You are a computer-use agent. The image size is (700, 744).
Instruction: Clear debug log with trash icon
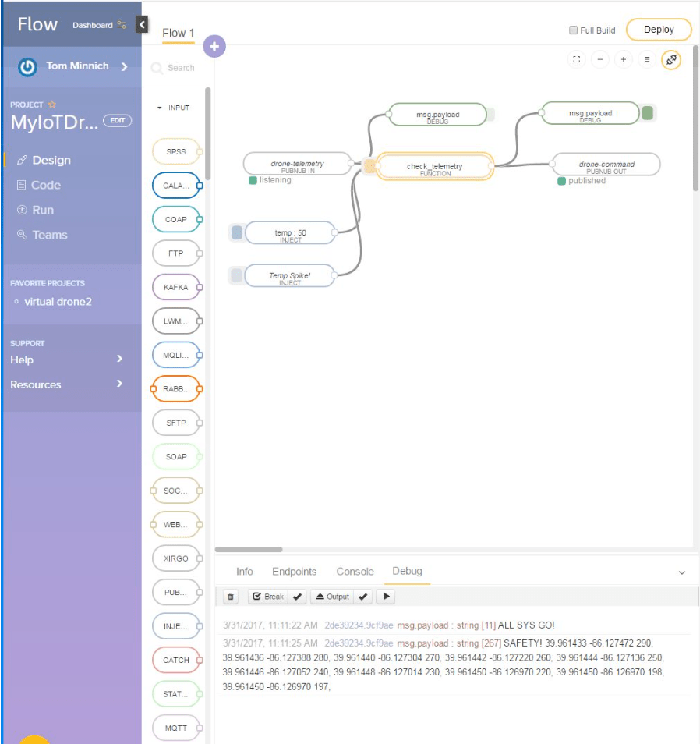coord(231,597)
